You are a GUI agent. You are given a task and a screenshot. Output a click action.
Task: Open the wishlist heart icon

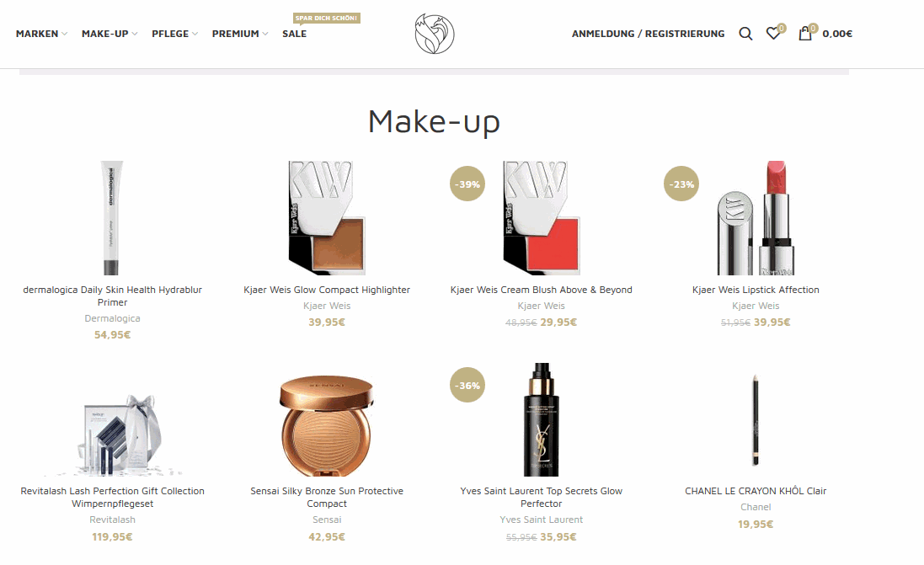pyautogui.click(x=773, y=34)
